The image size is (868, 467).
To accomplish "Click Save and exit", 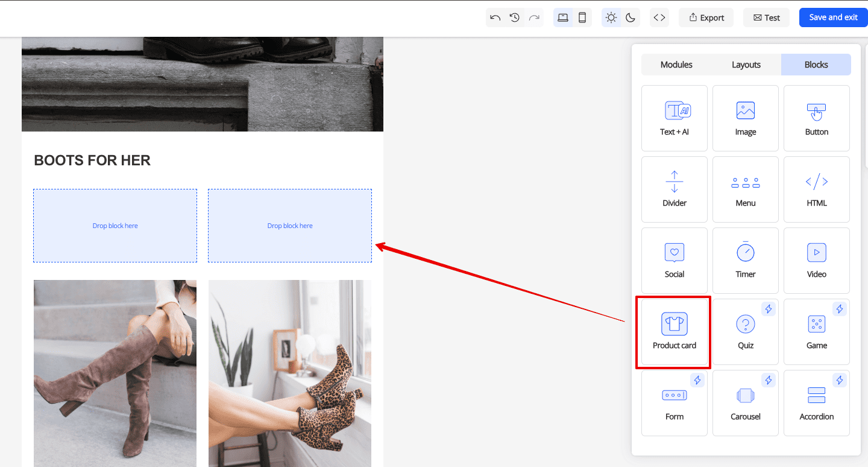I will tap(833, 17).
